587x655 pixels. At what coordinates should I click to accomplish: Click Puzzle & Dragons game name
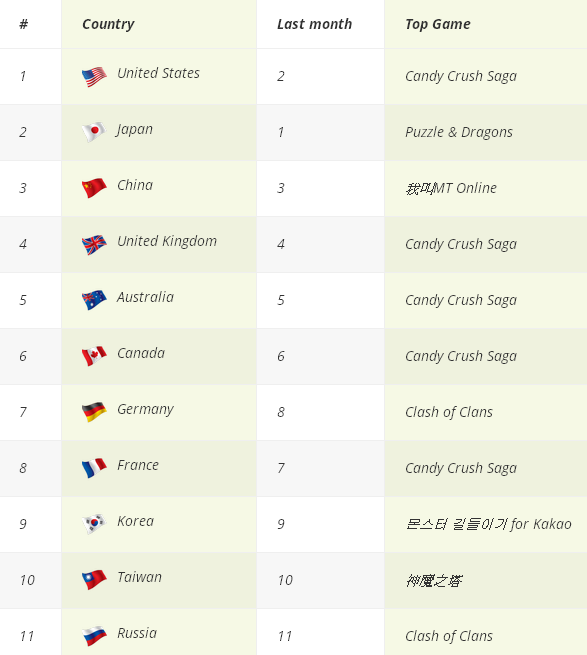(x=459, y=132)
